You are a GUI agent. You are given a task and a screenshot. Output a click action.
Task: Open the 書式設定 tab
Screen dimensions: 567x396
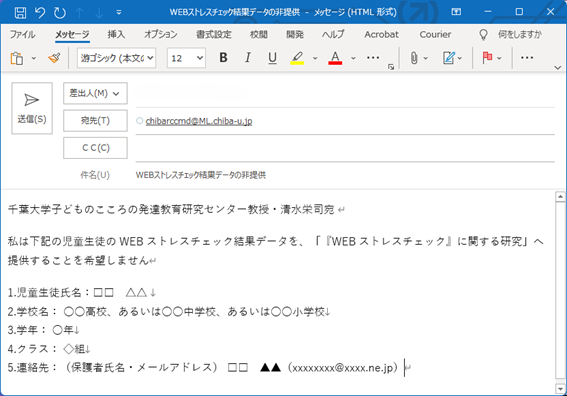(x=213, y=34)
